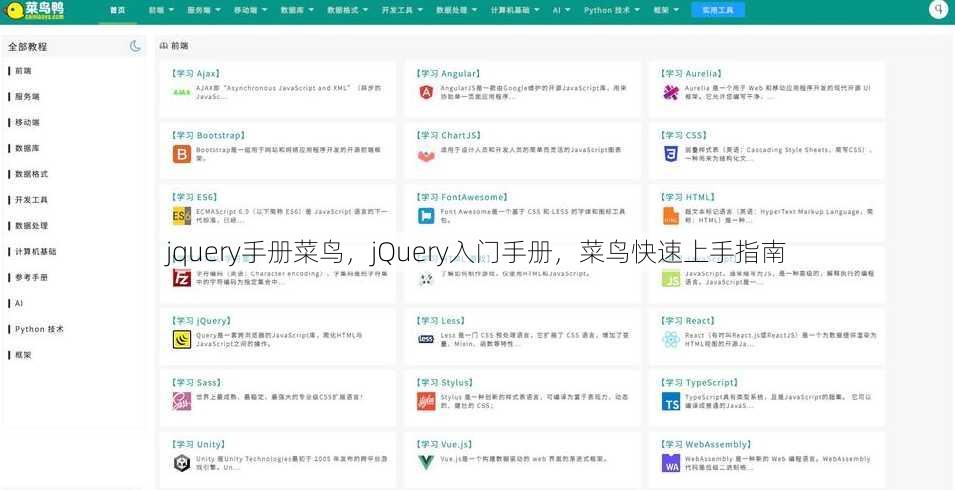
Task: Click the React atom icon
Action: (x=671, y=340)
